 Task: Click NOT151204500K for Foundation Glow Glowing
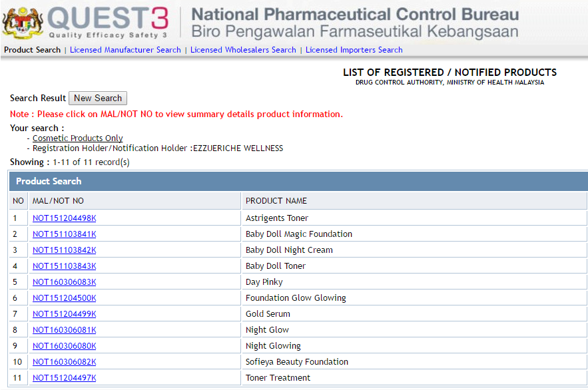(x=64, y=298)
